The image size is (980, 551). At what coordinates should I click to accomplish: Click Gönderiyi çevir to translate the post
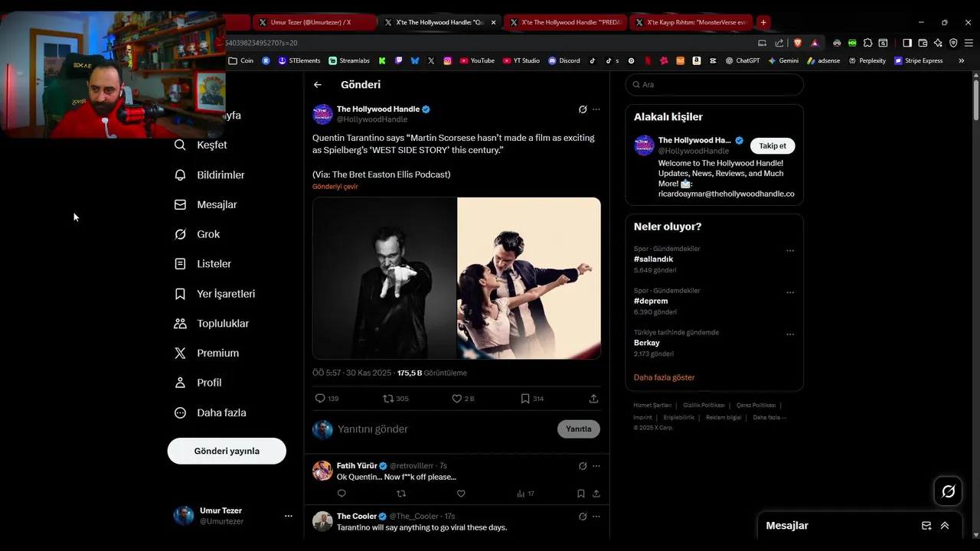click(x=335, y=187)
